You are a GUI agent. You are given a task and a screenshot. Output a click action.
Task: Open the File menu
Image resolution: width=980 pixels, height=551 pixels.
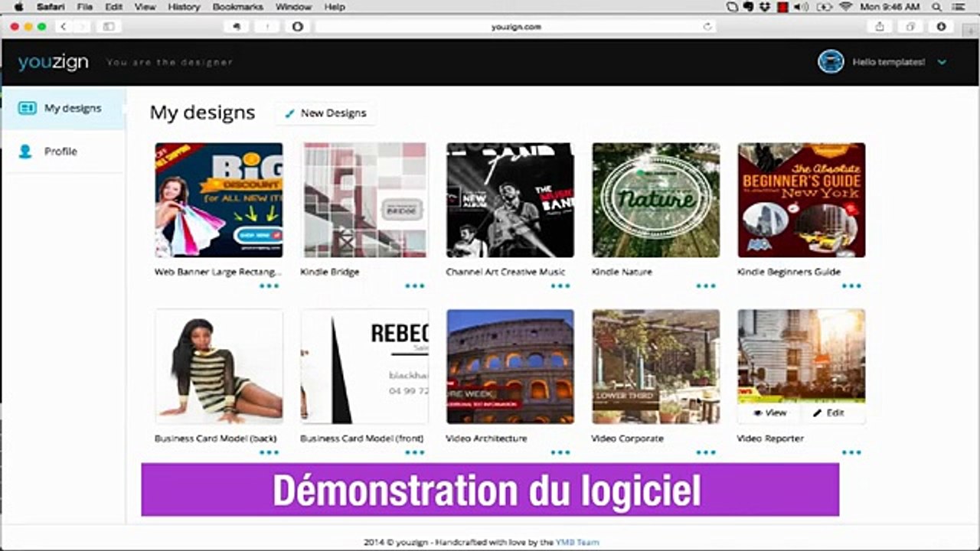[x=84, y=7]
